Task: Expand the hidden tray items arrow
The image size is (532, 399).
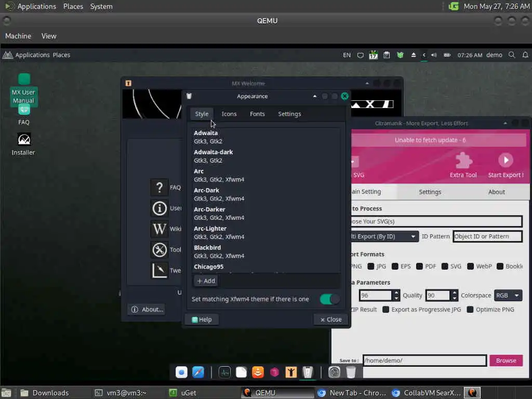Action: point(424,55)
